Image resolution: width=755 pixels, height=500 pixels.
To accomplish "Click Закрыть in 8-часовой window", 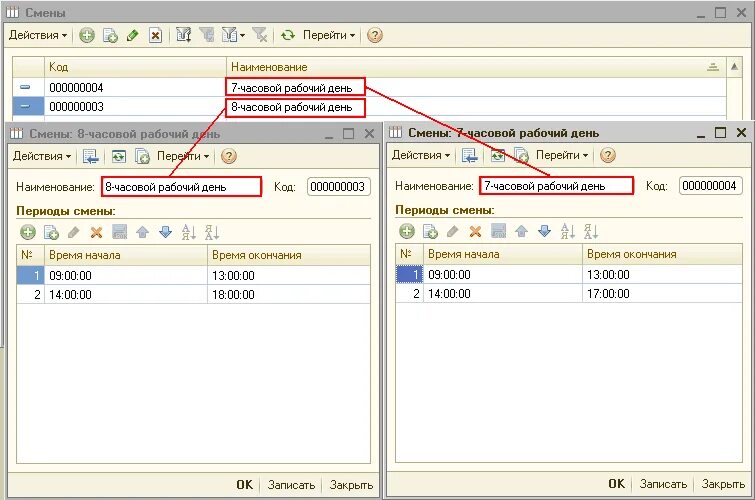I will (x=351, y=485).
